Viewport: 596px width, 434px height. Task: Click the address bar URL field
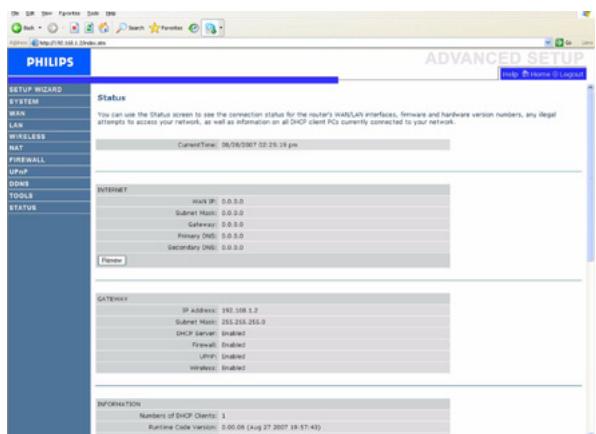[287, 43]
